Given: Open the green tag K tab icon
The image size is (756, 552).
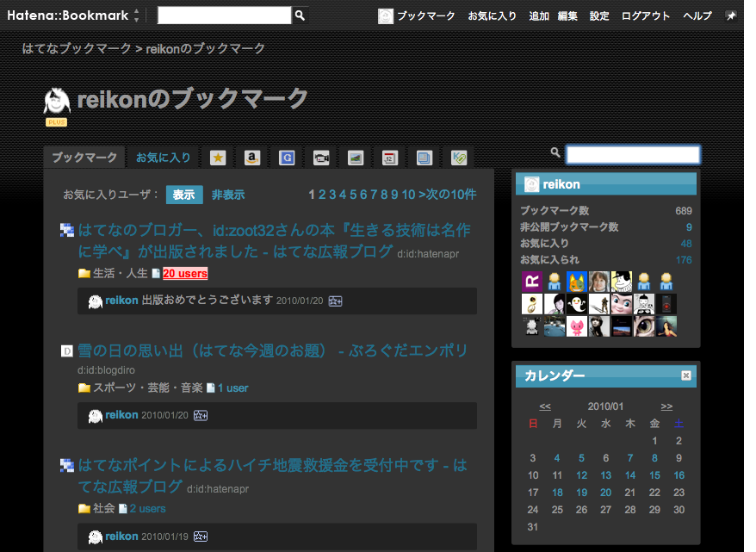Looking at the screenshot, I should click(459, 158).
